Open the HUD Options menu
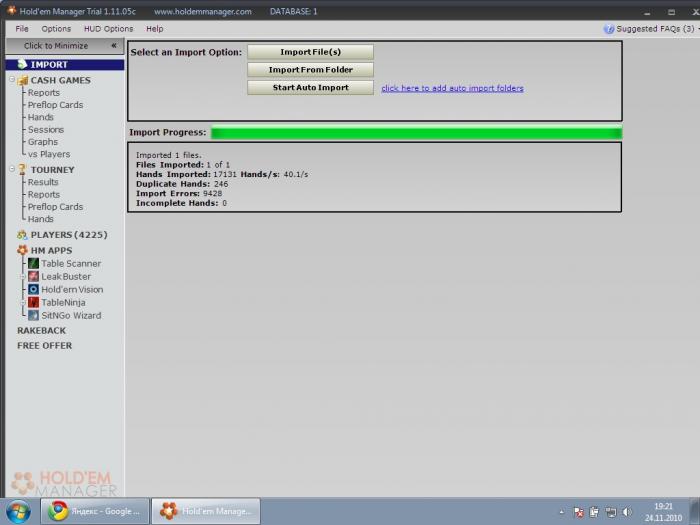 [x=108, y=29]
